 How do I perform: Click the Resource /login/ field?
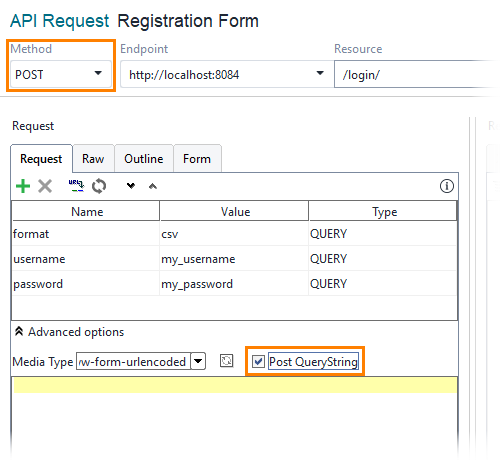tap(416, 74)
